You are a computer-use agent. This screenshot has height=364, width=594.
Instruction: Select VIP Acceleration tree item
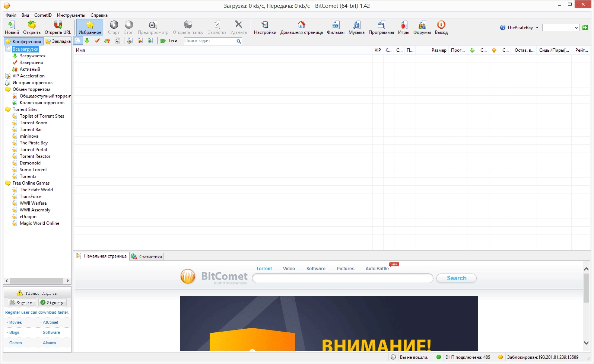point(28,76)
